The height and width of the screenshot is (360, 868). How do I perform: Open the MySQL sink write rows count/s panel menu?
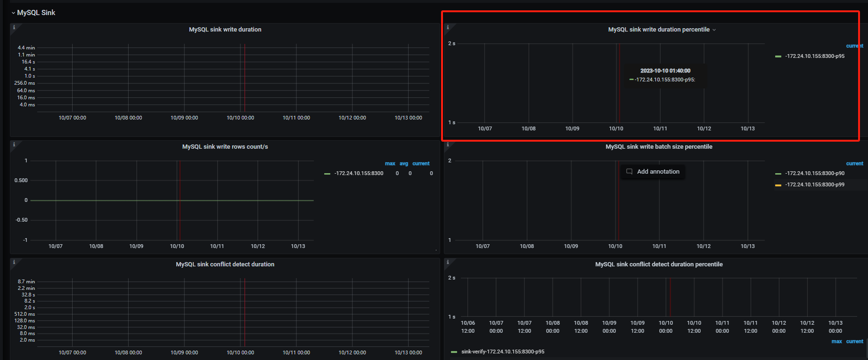coord(225,147)
